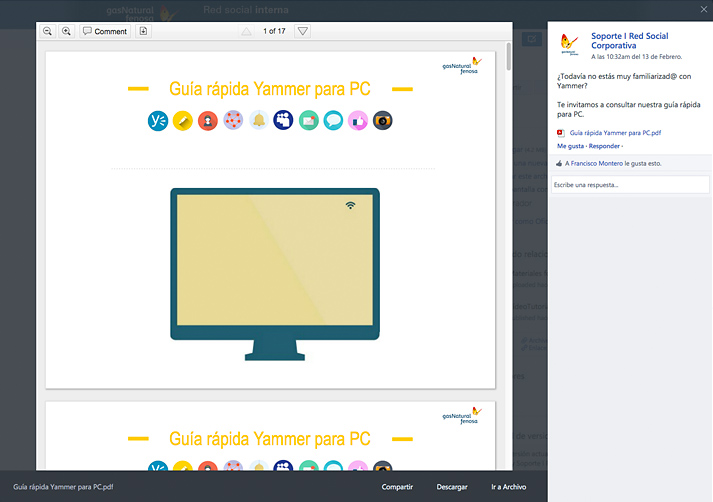The width and height of the screenshot is (713, 502).
Task: Click the dark blue groups icon
Action: tap(283, 120)
